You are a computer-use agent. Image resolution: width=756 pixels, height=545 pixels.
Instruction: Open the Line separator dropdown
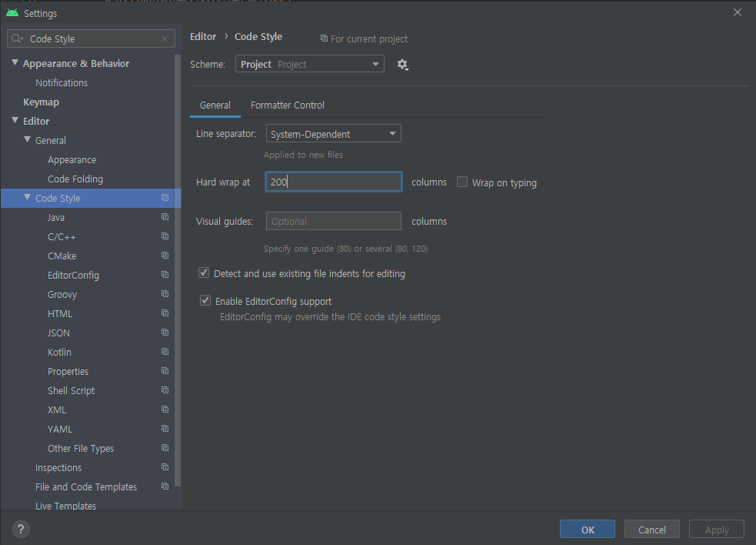(x=333, y=132)
